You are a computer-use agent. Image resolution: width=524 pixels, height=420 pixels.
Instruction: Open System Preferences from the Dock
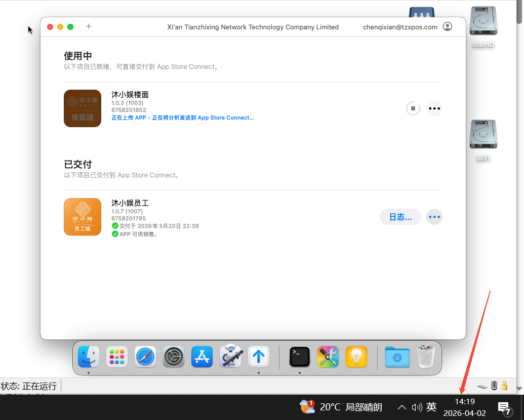[174, 357]
